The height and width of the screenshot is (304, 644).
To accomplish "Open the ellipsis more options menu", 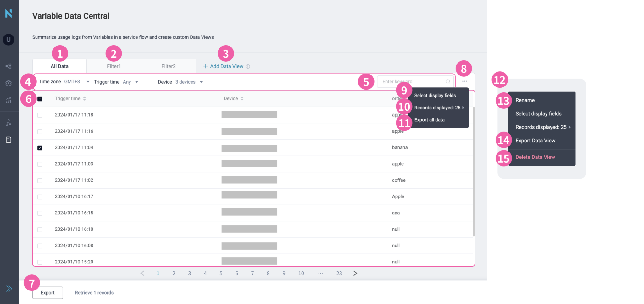I will tap(464, 81).
